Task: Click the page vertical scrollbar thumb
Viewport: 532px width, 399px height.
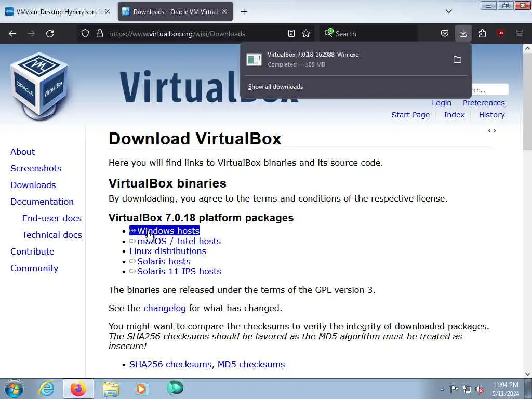Action: click(x=527, y=101)
